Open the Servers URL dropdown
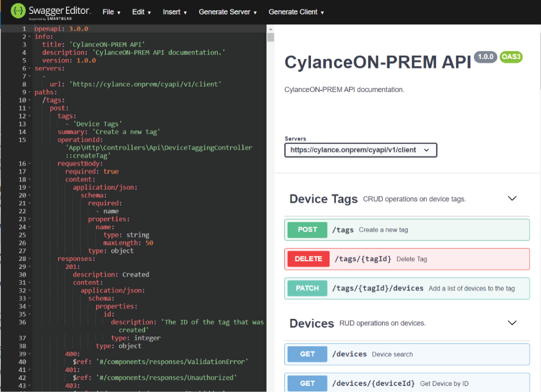This screenshot has height=392, width=541. tap(361, 150)
